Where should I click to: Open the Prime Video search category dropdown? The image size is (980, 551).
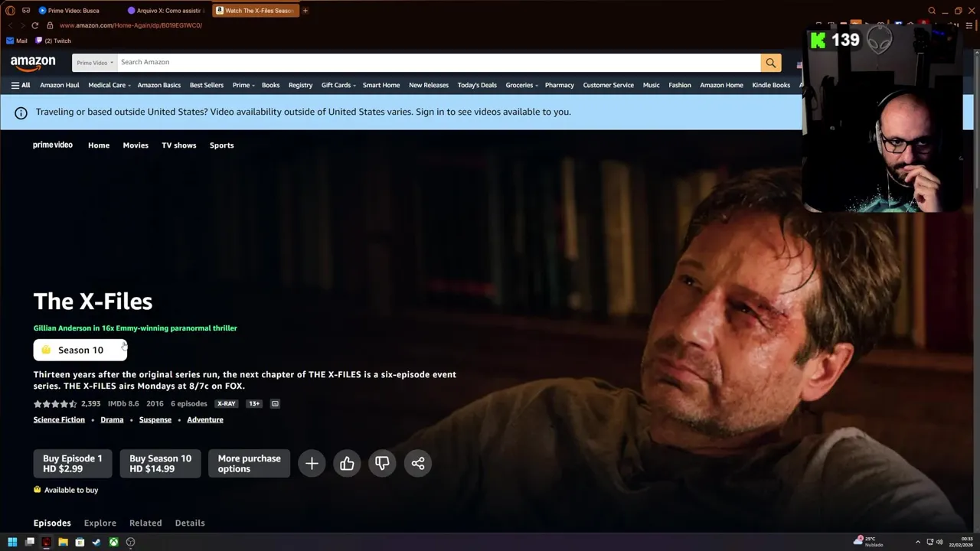(95, 63)
